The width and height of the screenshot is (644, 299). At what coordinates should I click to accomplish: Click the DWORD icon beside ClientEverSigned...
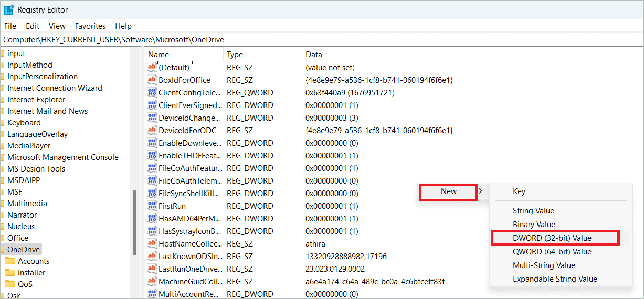152,105
